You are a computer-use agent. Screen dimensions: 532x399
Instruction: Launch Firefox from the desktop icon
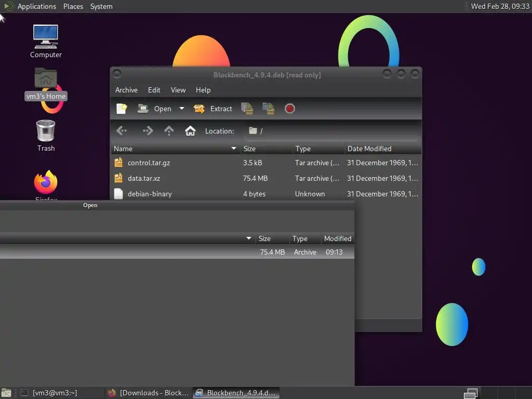[46, 185]
